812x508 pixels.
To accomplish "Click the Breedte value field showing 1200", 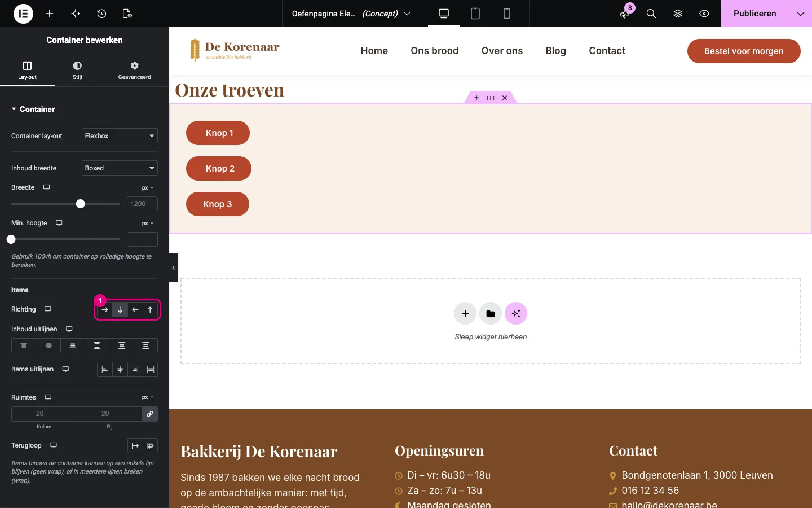I will click(142, 204).
